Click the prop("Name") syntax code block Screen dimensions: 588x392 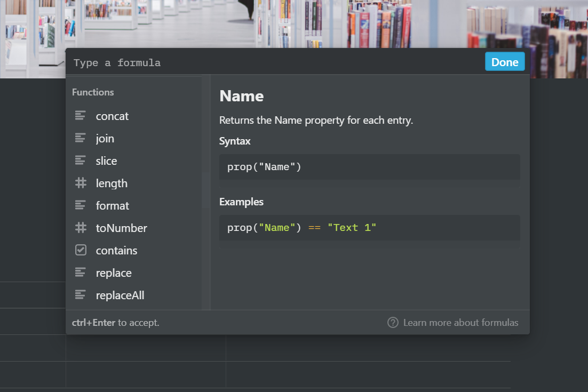point(369,167)
